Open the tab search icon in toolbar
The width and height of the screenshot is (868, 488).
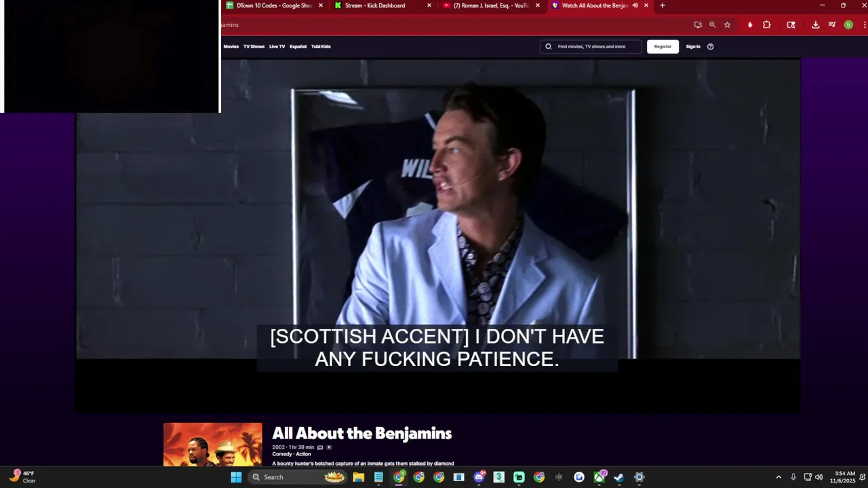(x=791, y=24)
